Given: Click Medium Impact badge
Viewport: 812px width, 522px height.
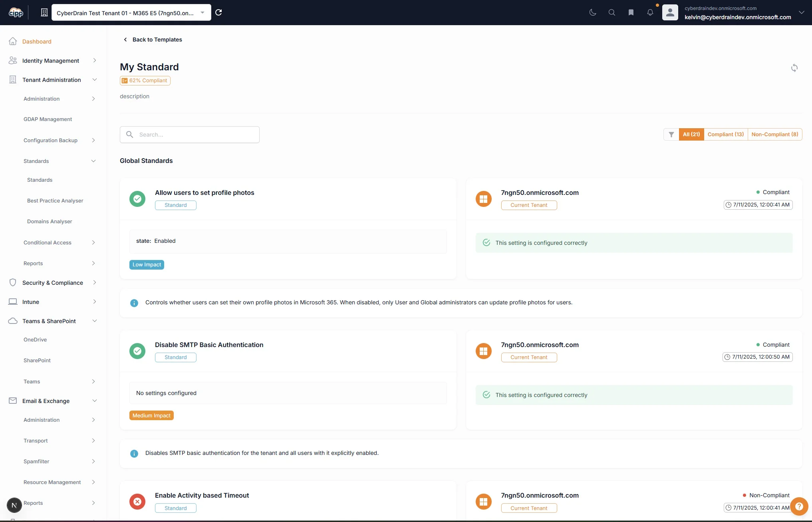Looking at the screenshot, I should [151, 416].
